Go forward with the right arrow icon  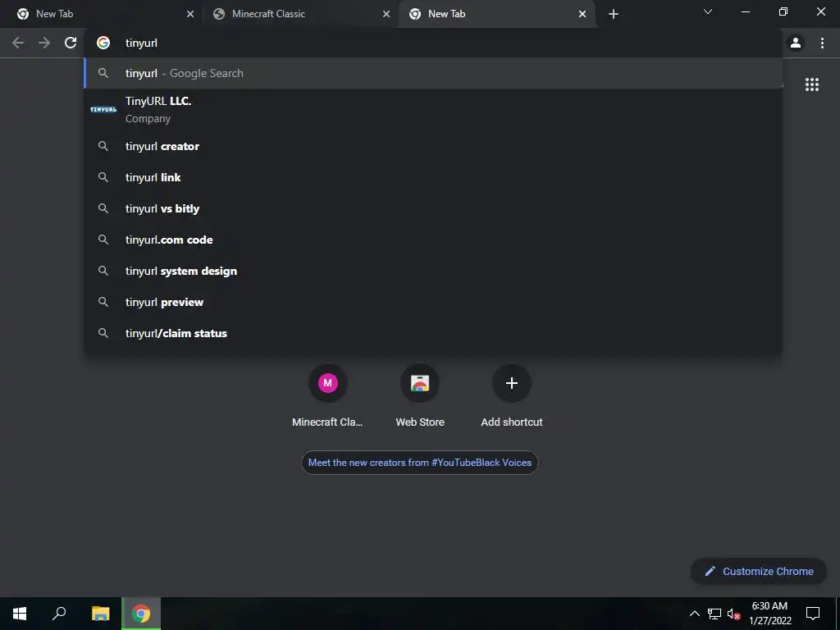point(44,43)
